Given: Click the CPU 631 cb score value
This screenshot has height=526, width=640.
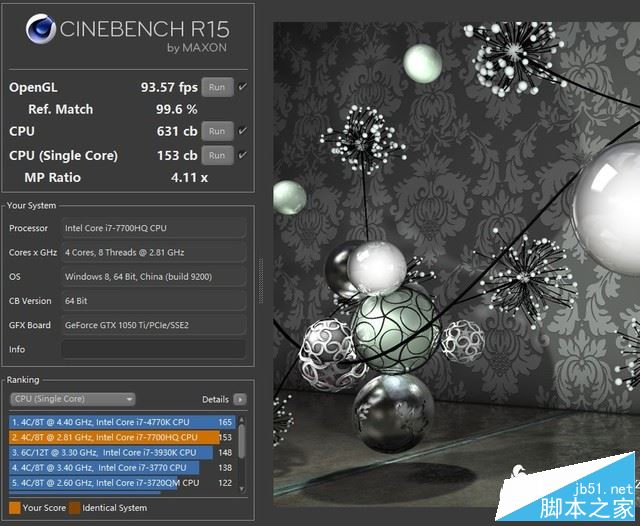Looking at the screenshot, I should coord(177,131).
